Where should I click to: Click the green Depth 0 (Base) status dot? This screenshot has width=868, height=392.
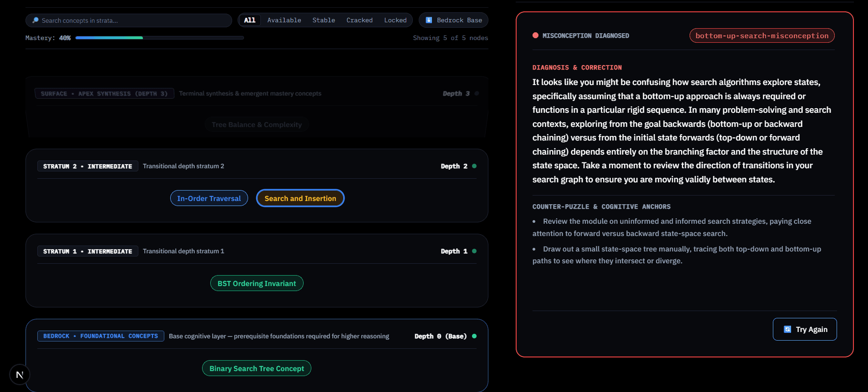tap(474, 336)
